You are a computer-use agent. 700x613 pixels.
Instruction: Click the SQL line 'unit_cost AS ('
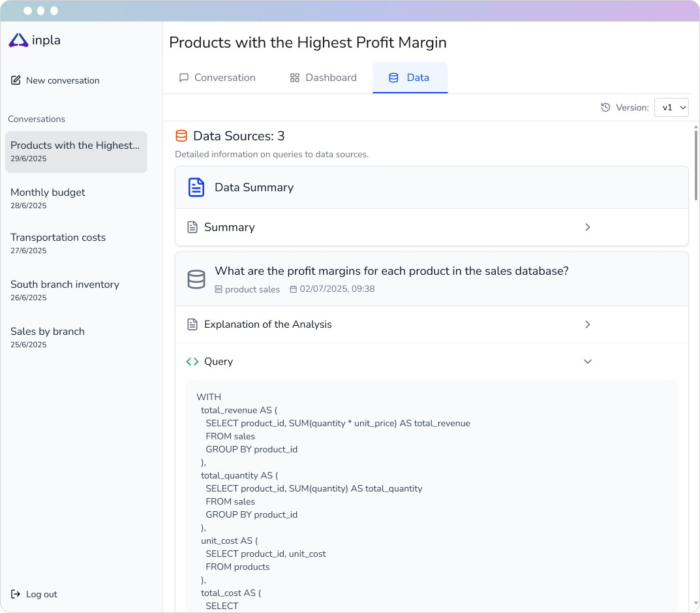click(230, 541)
